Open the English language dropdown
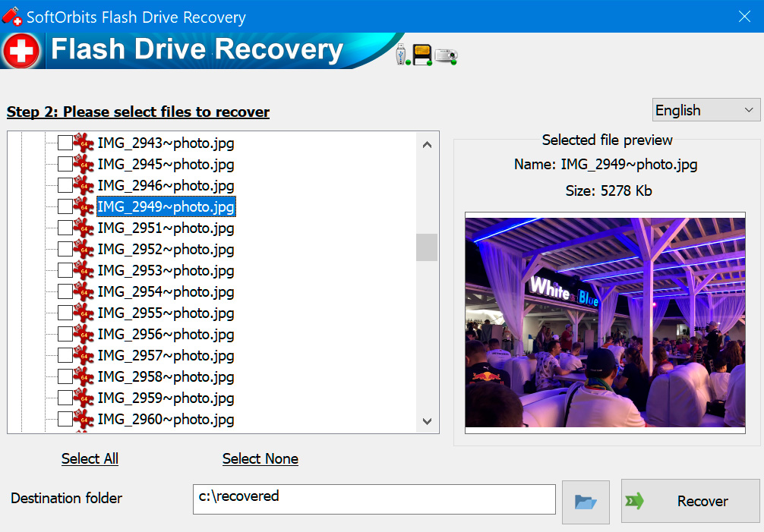The height and width of the screenshot is (532, 764). 706,110
